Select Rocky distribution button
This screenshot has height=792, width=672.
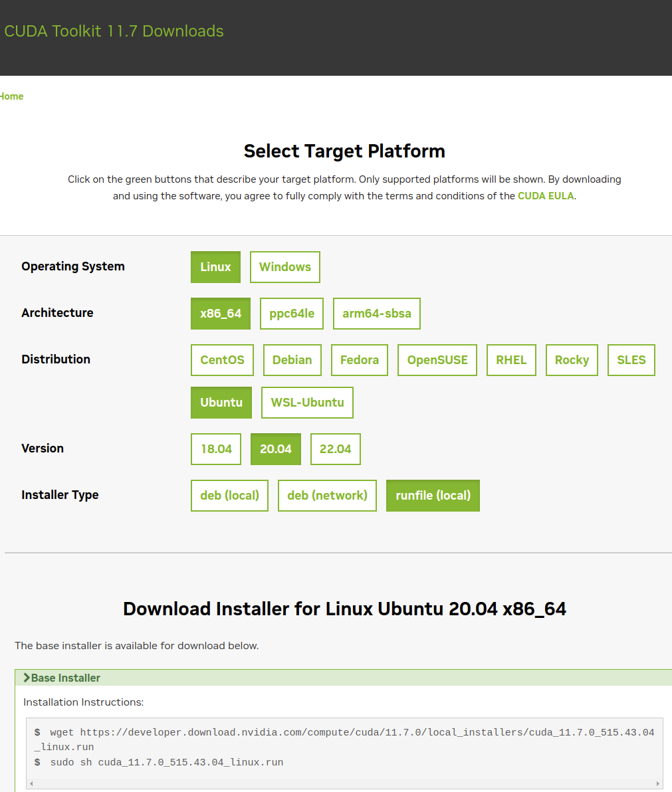(572, 359)
